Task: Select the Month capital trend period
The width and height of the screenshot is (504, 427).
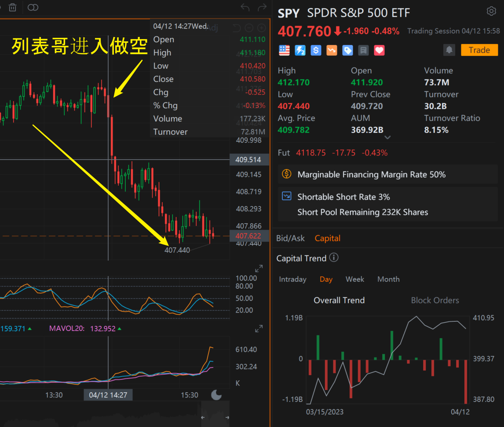Action: coord(388,279)
